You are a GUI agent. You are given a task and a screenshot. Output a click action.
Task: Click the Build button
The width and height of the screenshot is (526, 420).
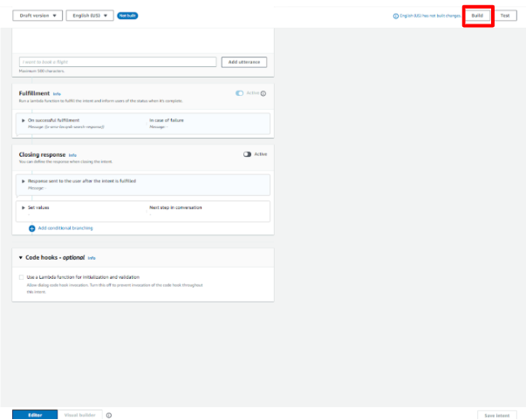pyautogui.click(x=477, y=16)
